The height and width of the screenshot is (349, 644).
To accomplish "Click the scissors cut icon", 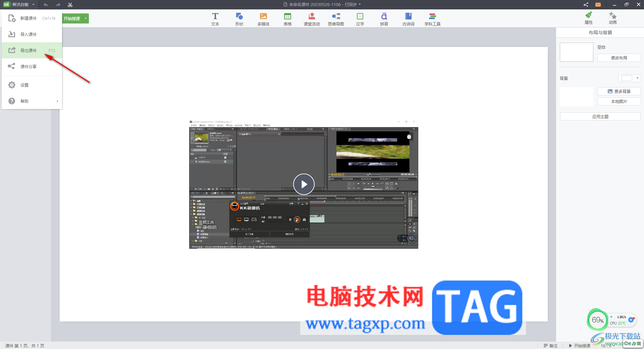I will pos(70,5).
